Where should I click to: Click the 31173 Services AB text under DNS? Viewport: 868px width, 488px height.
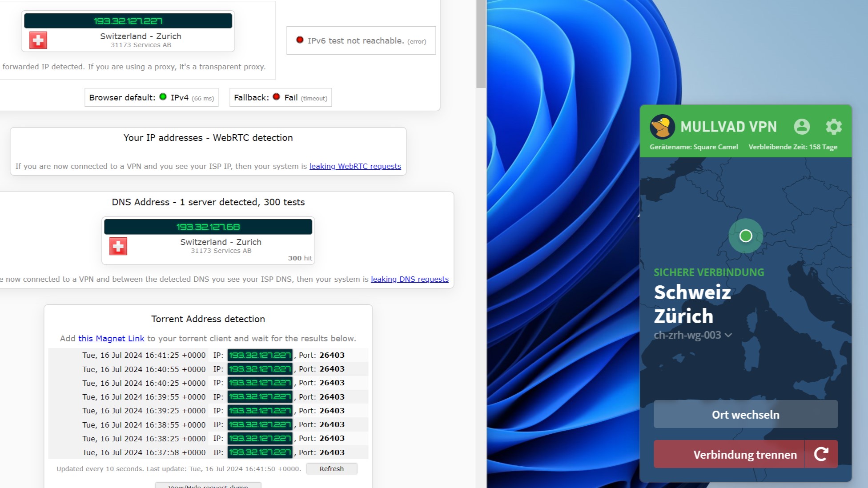tap(221, 251)
